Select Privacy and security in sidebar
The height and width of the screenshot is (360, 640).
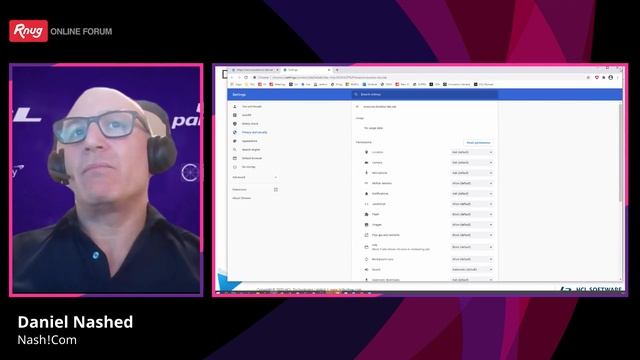pyautogui.click(x=254, y=132)
